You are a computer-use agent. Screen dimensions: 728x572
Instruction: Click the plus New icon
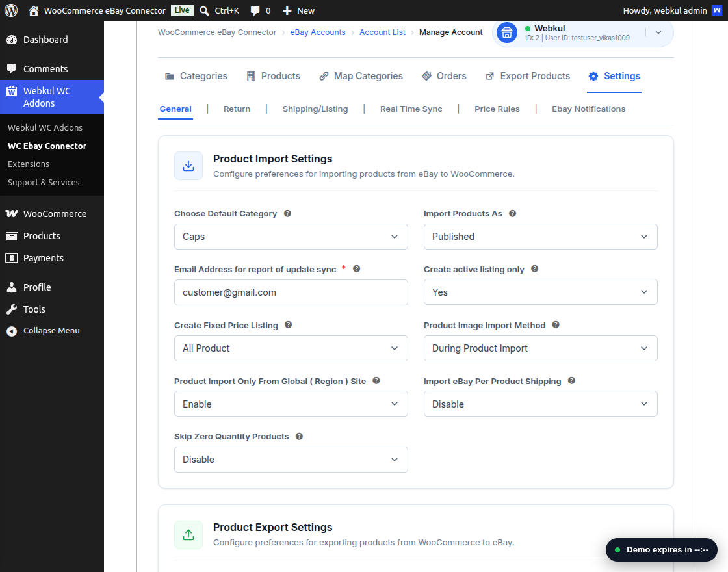click(x=287, y=10)
